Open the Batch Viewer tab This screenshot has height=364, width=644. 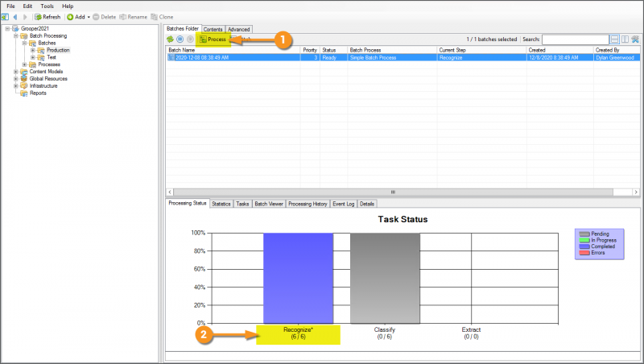(x=269, y=204)
